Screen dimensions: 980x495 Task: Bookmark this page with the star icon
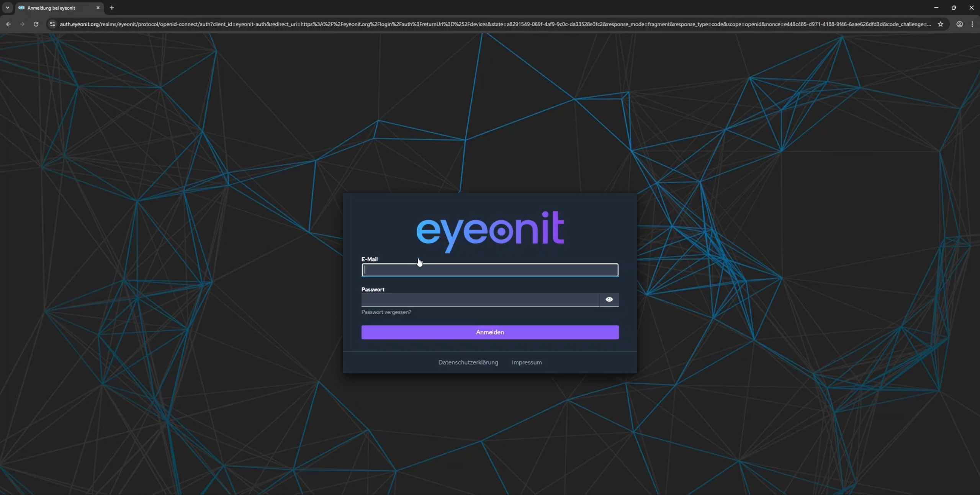941,24
